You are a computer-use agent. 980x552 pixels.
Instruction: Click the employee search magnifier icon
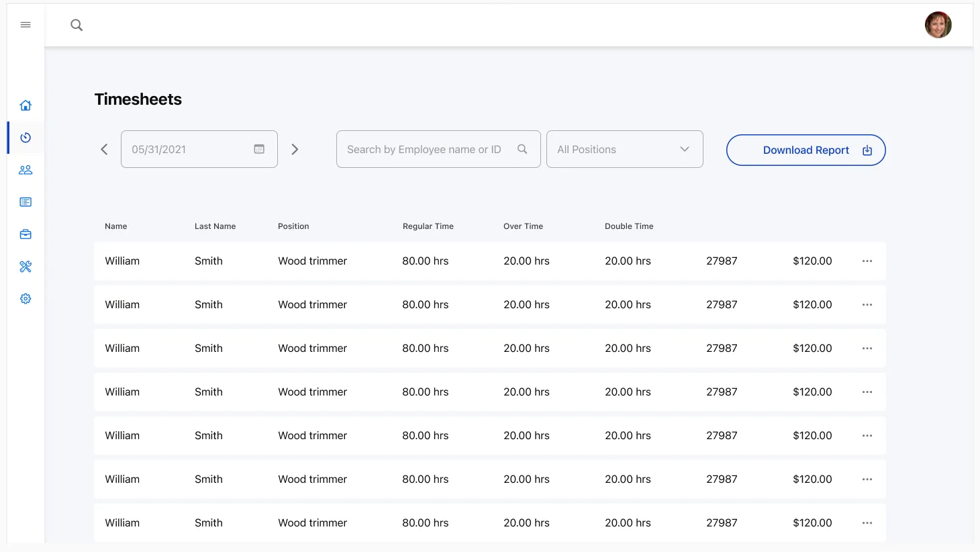pos(522,149)
